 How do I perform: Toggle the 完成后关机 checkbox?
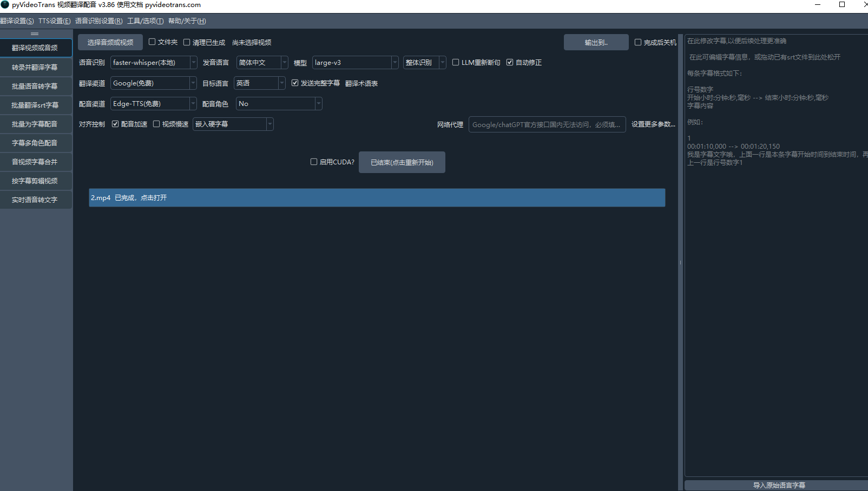coord(638,42)
